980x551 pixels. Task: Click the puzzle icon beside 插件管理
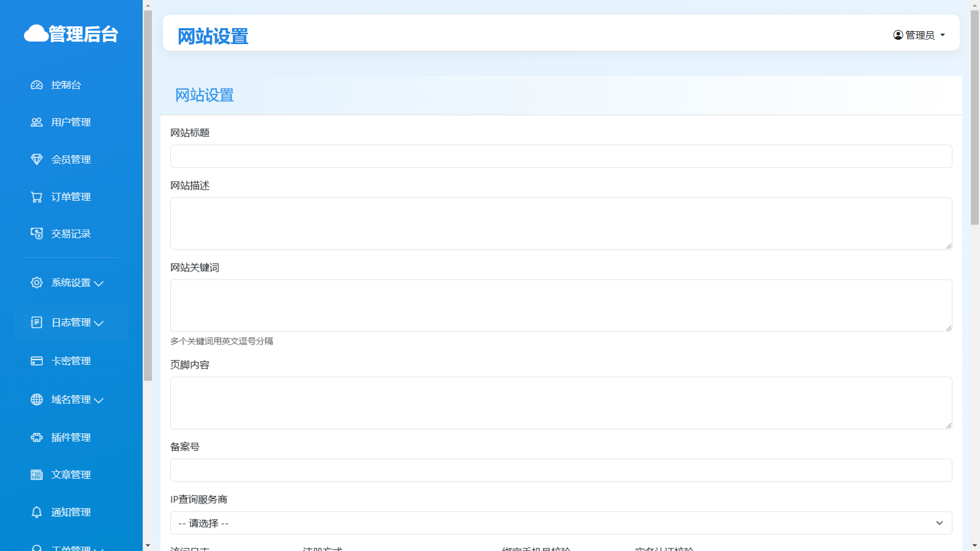pos(37,438)
